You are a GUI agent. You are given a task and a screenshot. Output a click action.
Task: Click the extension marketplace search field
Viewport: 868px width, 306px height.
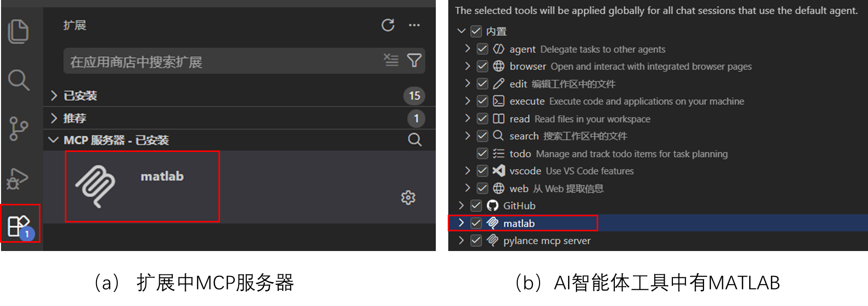(x=222, y=61)
